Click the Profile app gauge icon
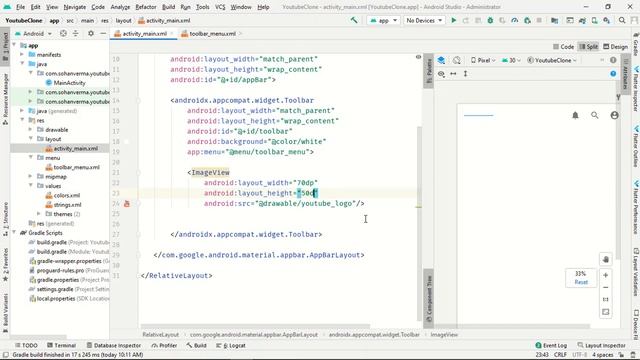 point(515,20)
